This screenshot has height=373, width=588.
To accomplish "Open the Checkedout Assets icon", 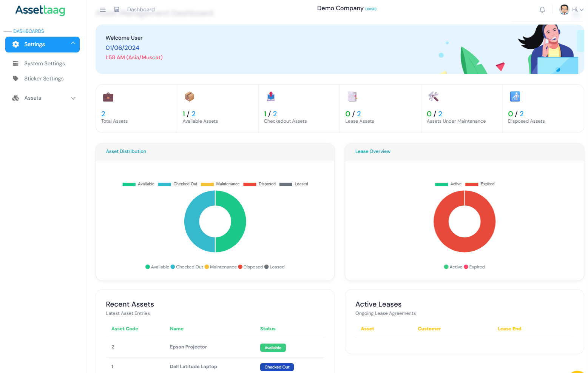I will click(x=270, y=97).
